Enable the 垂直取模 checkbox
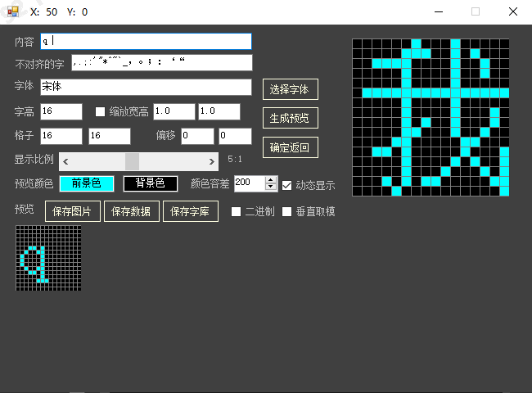 [x=286, y=212]
